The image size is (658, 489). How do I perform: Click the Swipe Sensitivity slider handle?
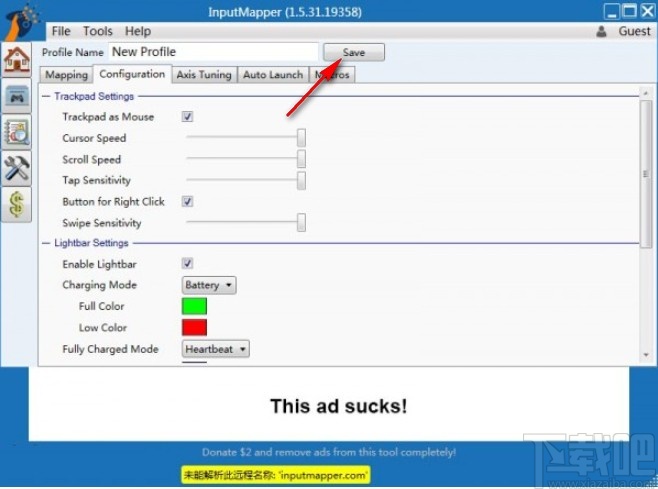(x=301, y=222)
